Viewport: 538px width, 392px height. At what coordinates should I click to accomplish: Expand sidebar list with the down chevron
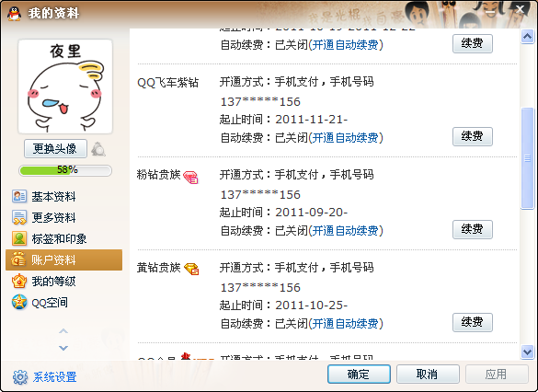click(x=63, y=348)
